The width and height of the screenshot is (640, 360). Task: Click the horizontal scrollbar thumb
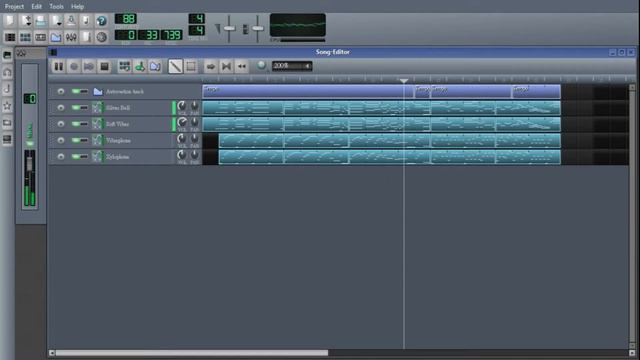pos(192,353)
